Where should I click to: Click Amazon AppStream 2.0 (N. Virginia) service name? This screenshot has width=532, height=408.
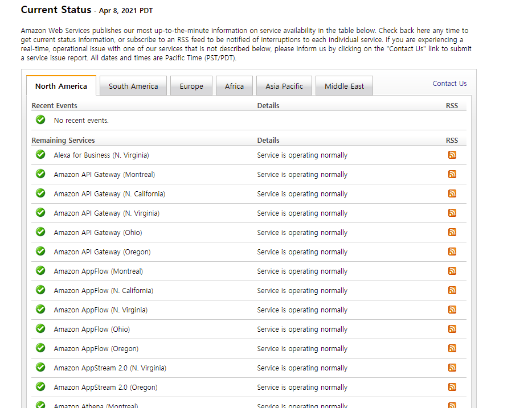coord(110,368)
